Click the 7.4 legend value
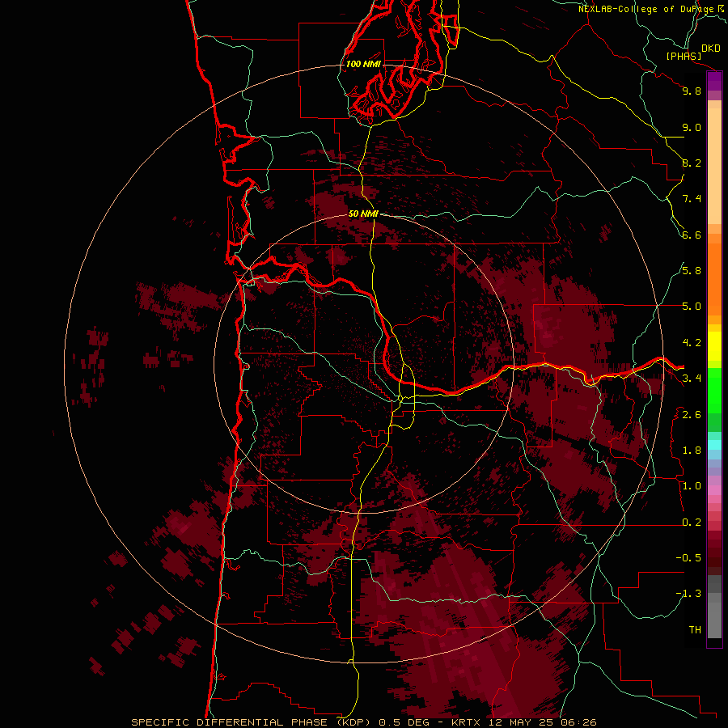The width and height of the screenshot is (728, 728). [x=692, y=199]
